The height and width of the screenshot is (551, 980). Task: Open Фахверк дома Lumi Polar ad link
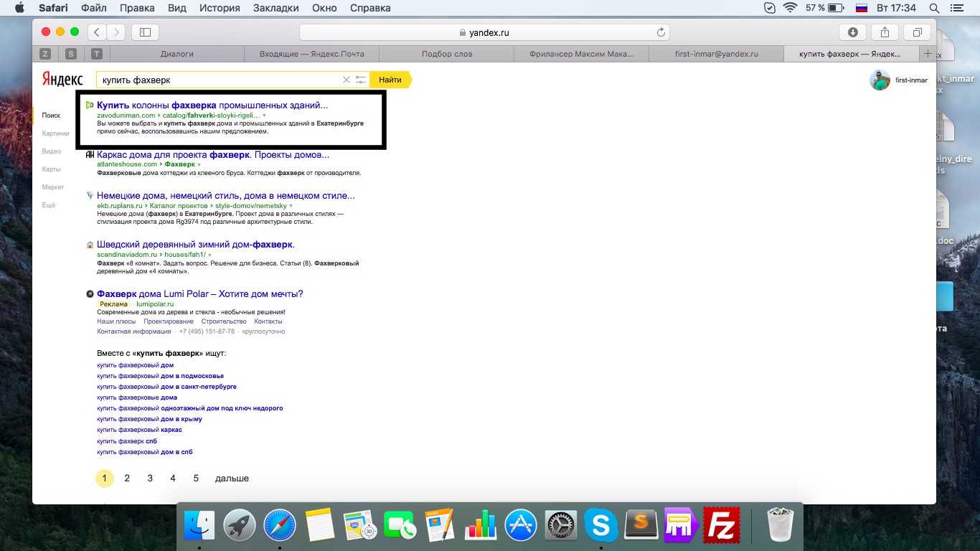coord(200,293)
